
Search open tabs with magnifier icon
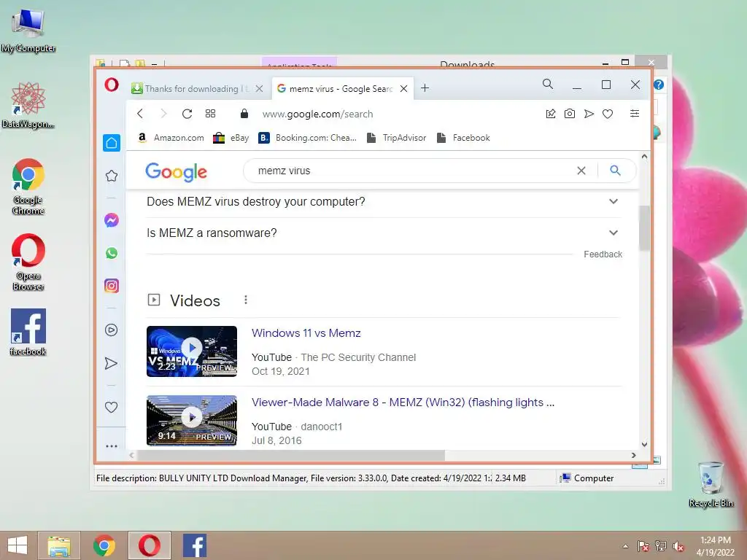click(x=548, y=85)
